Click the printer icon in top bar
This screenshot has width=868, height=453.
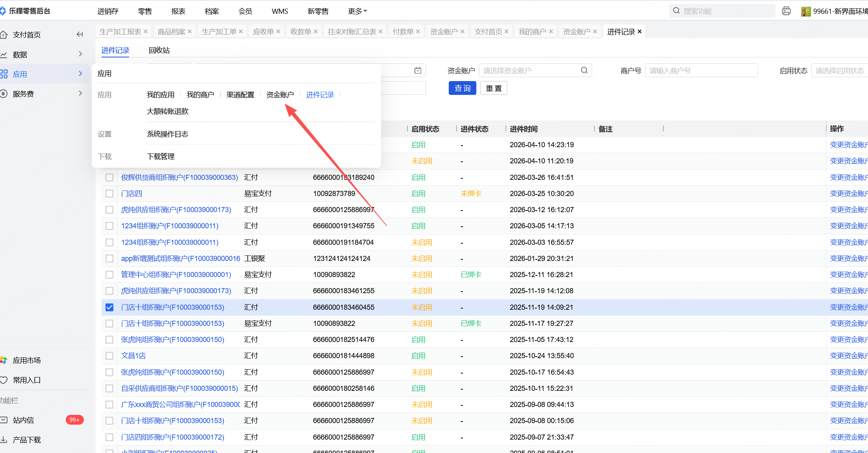click(786, 11)
